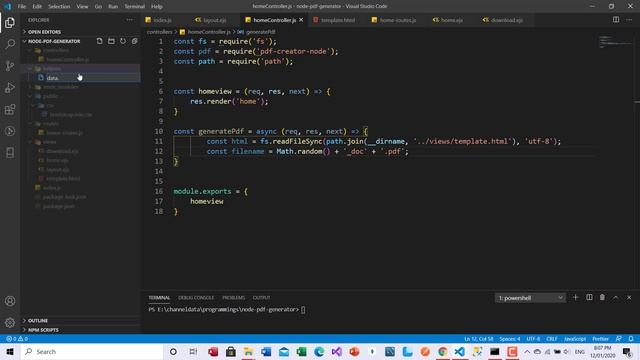Click Ln 12, Col 58 in status bar
The height and width of the screenshot is (360, 640).
(479, 339)
